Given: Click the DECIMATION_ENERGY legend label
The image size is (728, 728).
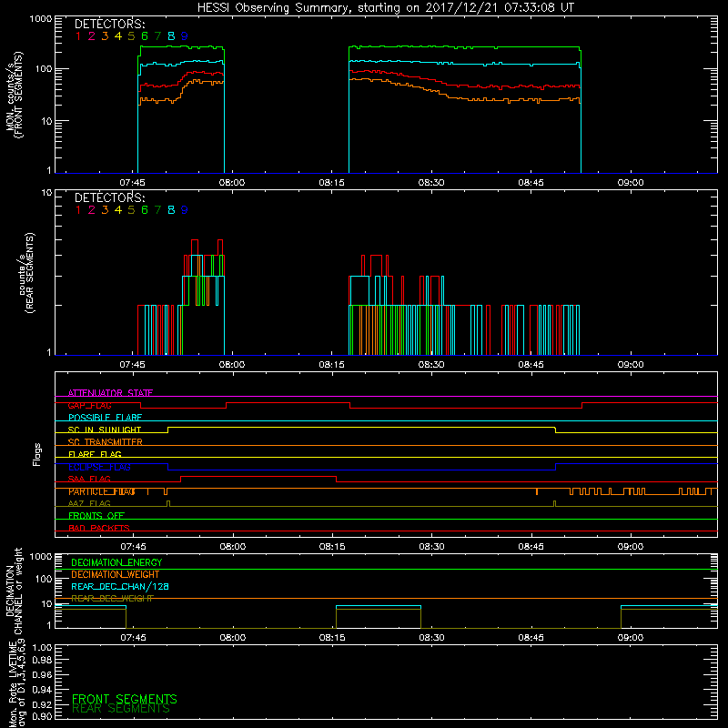Looking at the screenshot, I should (116, 562).
